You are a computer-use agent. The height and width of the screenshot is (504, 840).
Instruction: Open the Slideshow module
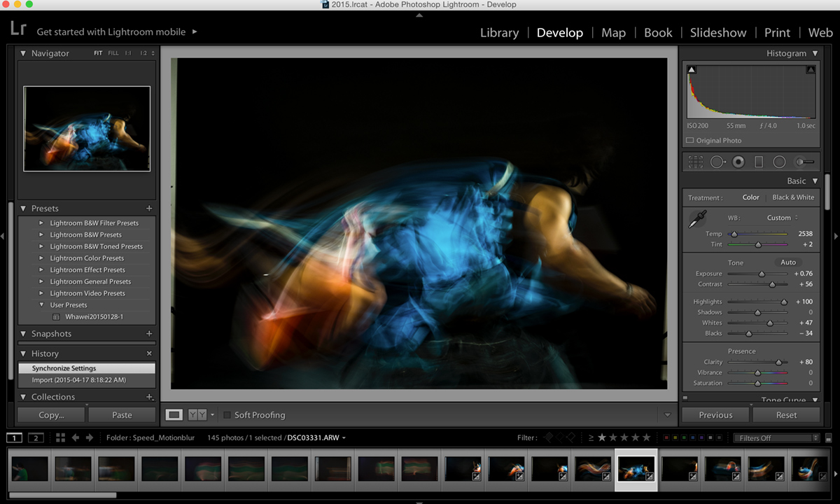(x=717, y=33)
